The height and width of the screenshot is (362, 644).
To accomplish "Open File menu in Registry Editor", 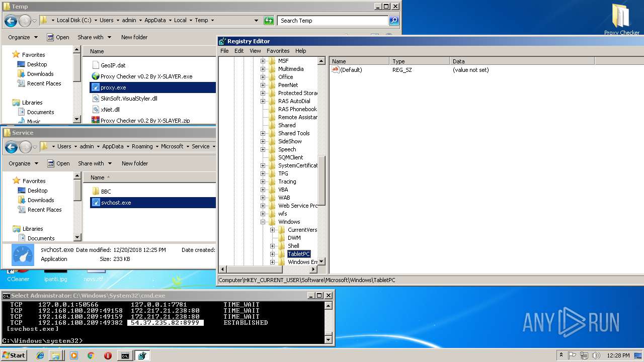I will 224,51.
